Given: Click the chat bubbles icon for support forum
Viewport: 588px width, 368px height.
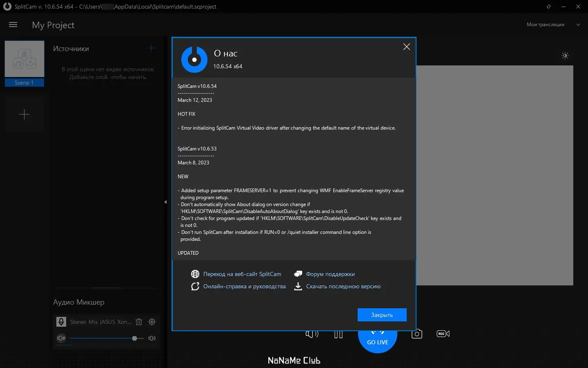Looking at the screenshot, I should (x=298, y=274).
